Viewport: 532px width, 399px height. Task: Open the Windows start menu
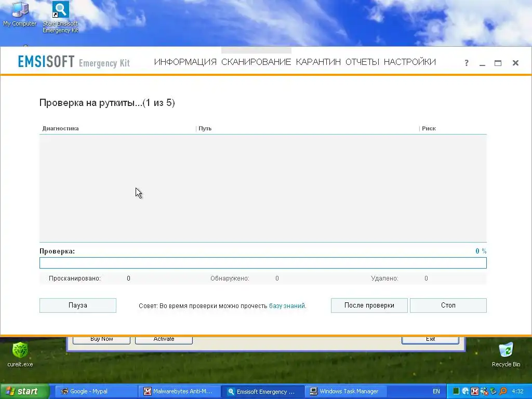(x=24, y=391)
